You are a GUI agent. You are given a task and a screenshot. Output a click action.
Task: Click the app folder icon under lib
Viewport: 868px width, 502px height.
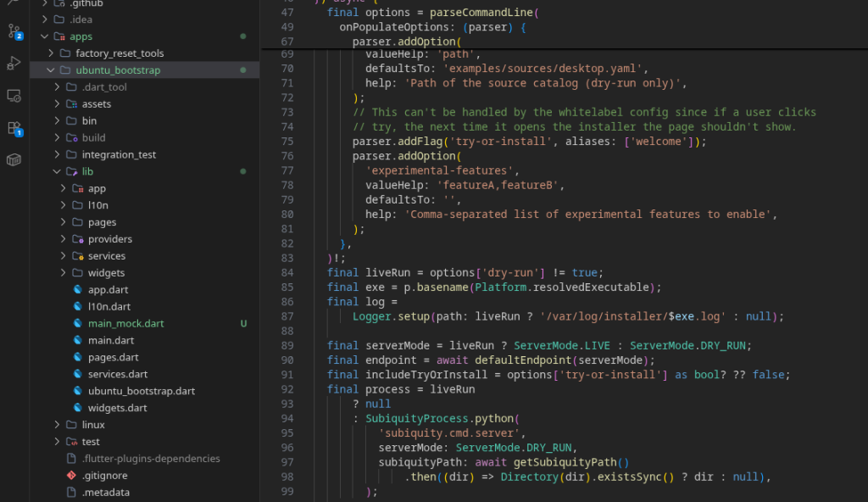tap(78, 188)
